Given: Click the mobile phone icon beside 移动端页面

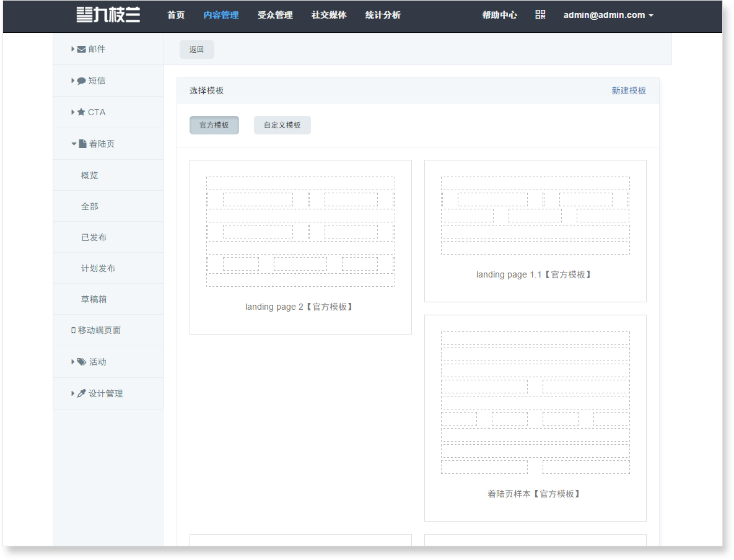Looking at the screenshot, I should coord(73,330).
